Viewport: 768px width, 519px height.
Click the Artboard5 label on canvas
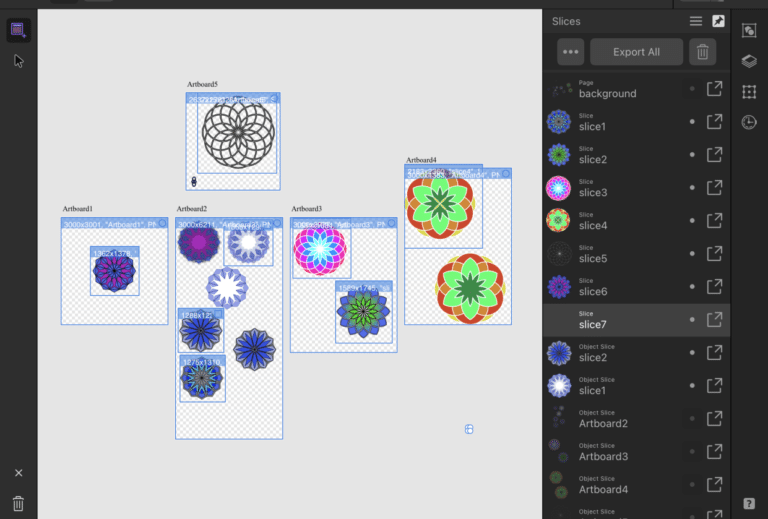pyautogui.click(x=202, y=85)
